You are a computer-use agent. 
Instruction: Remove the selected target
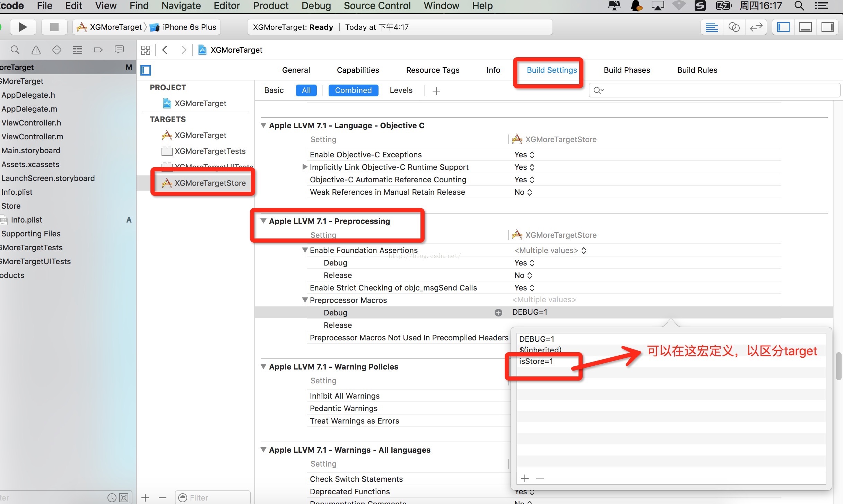[x=162, y=498]
